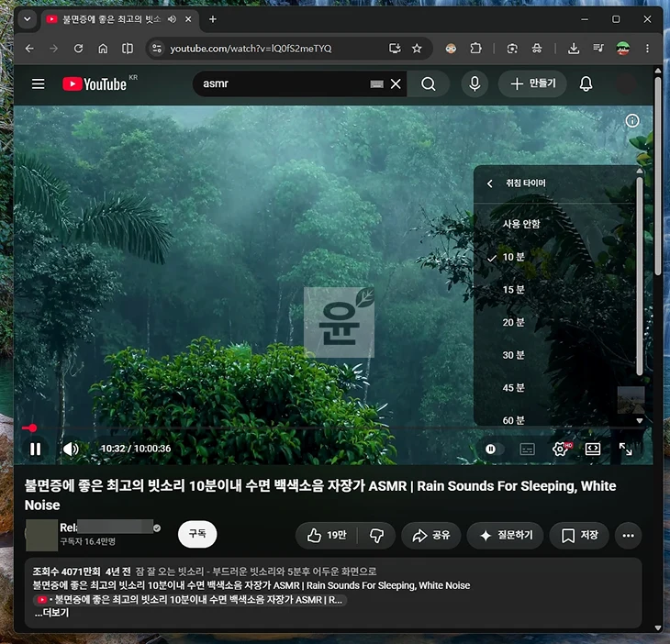Open browser profile avatar
Image resolution: width=670 pixels, height=644 pixels.
(x=623, y=49)
